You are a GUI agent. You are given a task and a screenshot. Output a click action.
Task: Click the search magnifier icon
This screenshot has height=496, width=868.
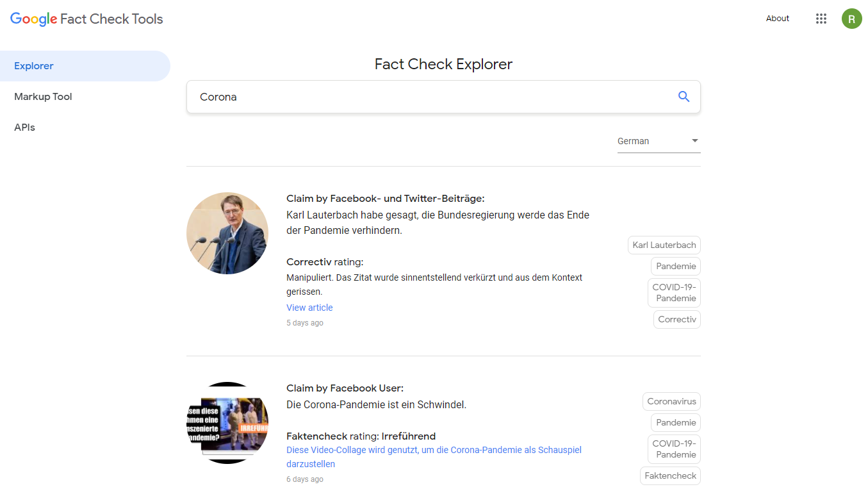pos(684,97)
